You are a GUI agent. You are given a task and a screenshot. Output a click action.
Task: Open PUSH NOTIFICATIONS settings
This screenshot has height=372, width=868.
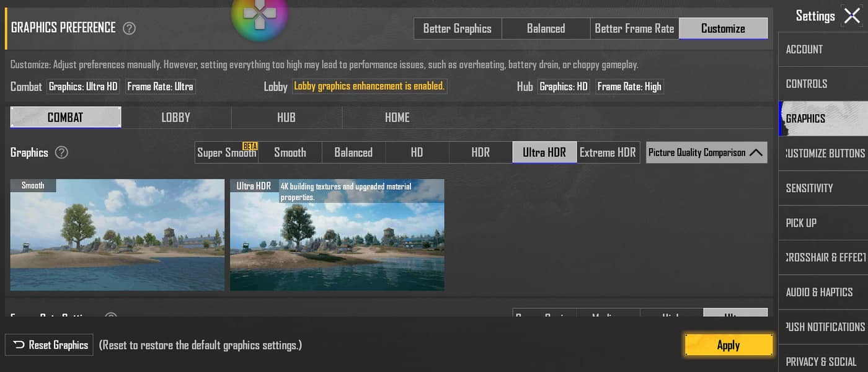coord(823,327)
